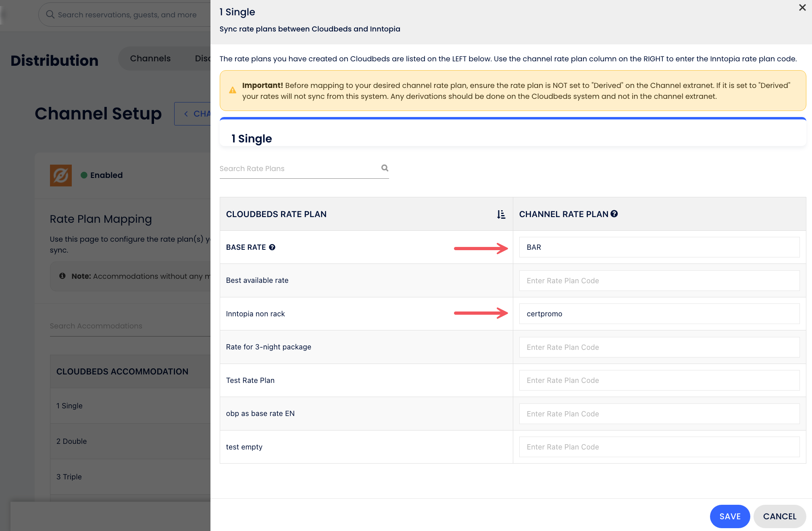Switch to the Channels tab
The width and height of the screenshot is (812, 531).
(150, 59)
